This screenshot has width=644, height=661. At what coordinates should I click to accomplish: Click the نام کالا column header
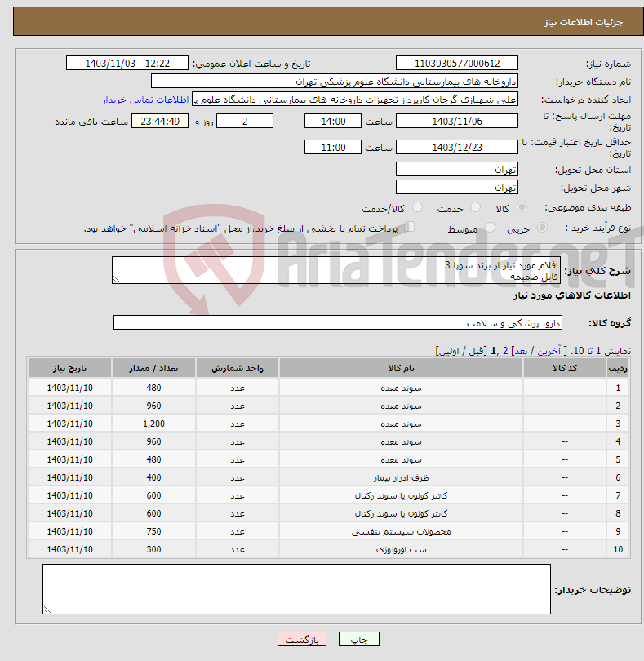point(401,368)
